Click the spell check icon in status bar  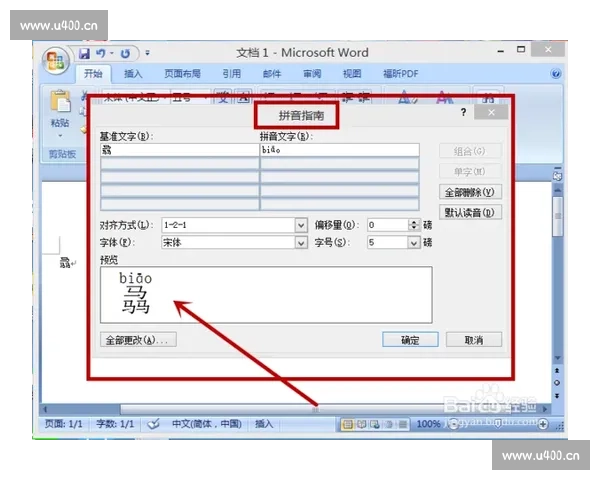(154, 424)
